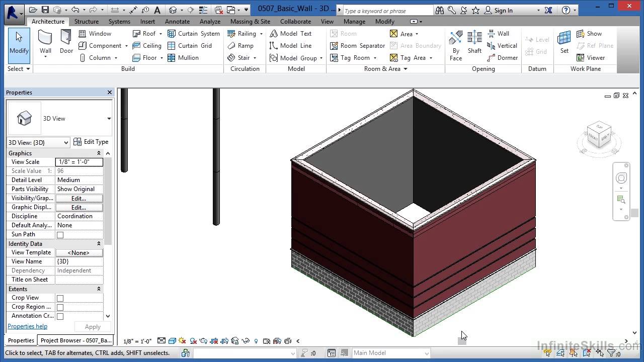
Task: Enable the Crop View checkbox
Action: (60, 298)
